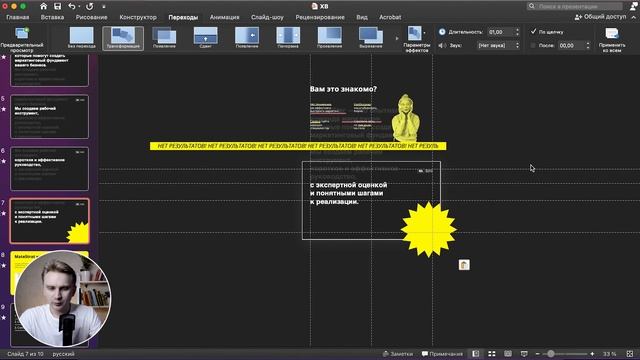The image size is (640, 360).
Task: Open the Acrobat tab
Action: pos(390,17)
